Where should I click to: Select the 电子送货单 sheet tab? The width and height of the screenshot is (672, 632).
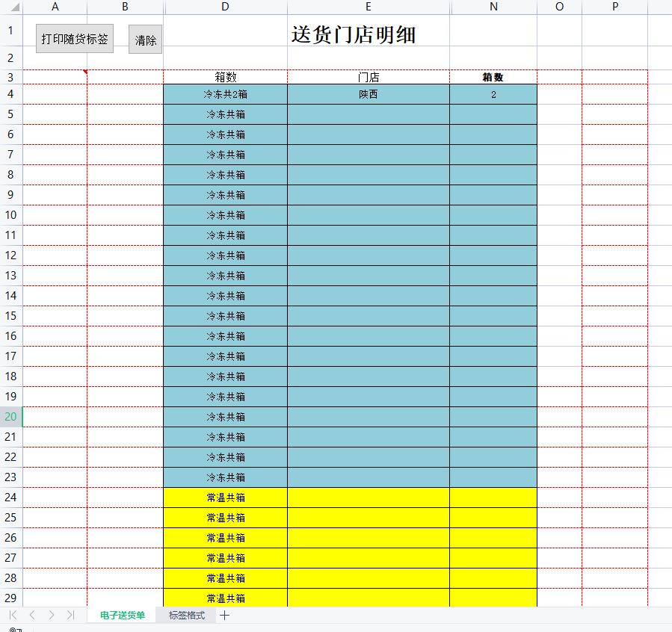pyautogui.click(x=122, y=616)
